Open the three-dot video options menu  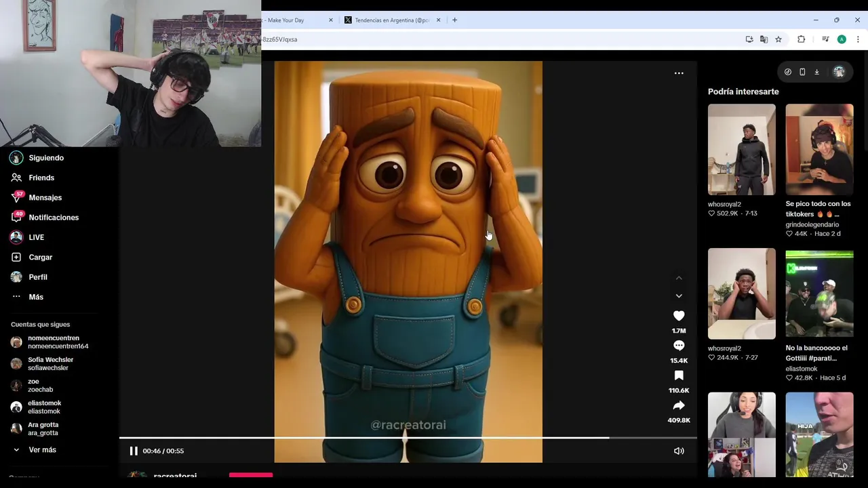tap(679, 73)
